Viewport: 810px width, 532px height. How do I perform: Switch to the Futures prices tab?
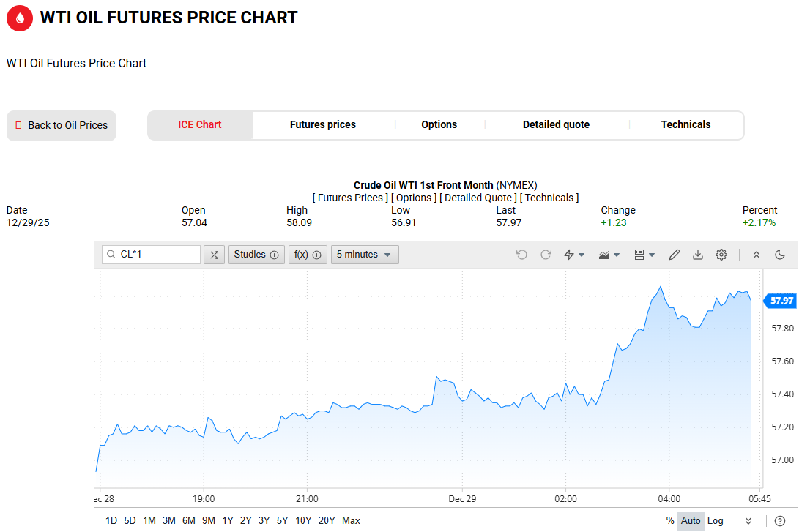click(x=323, y=124)
